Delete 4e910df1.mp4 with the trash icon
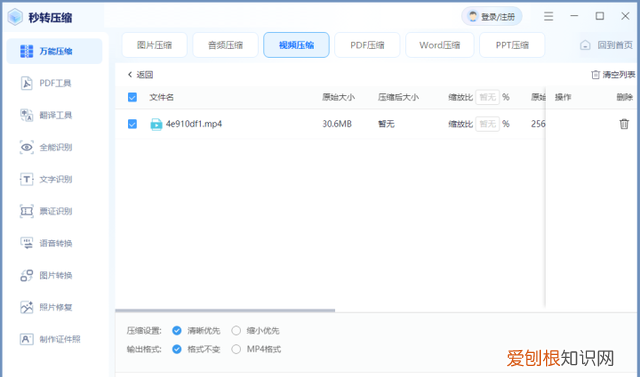This screenshot has height=377, width=640. point(624,124)
